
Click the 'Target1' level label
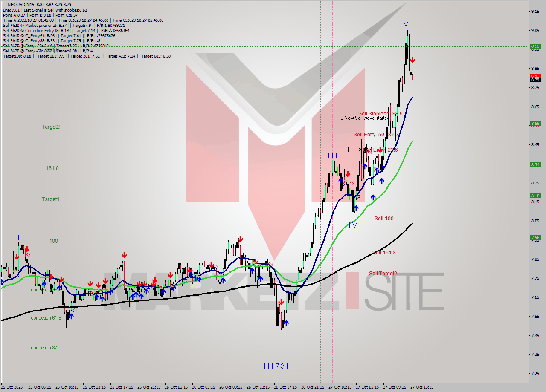(x=50, y=199)
